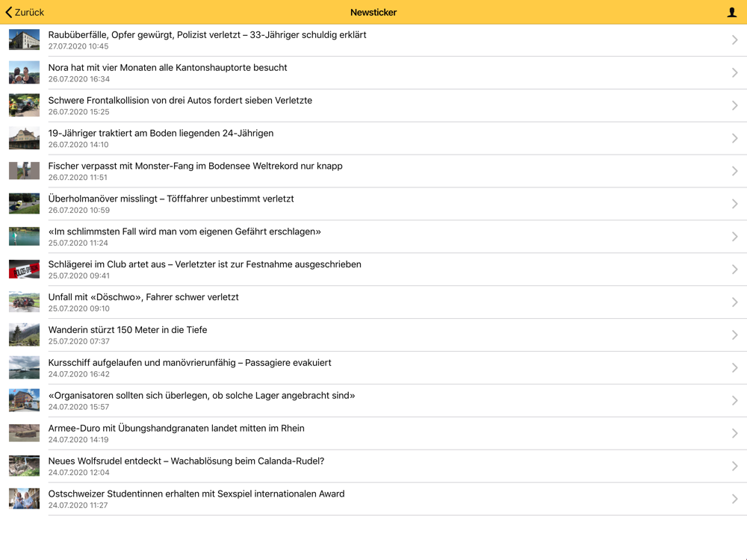Select timestamp 26.07.2020 11:51

tap(78, 178)
